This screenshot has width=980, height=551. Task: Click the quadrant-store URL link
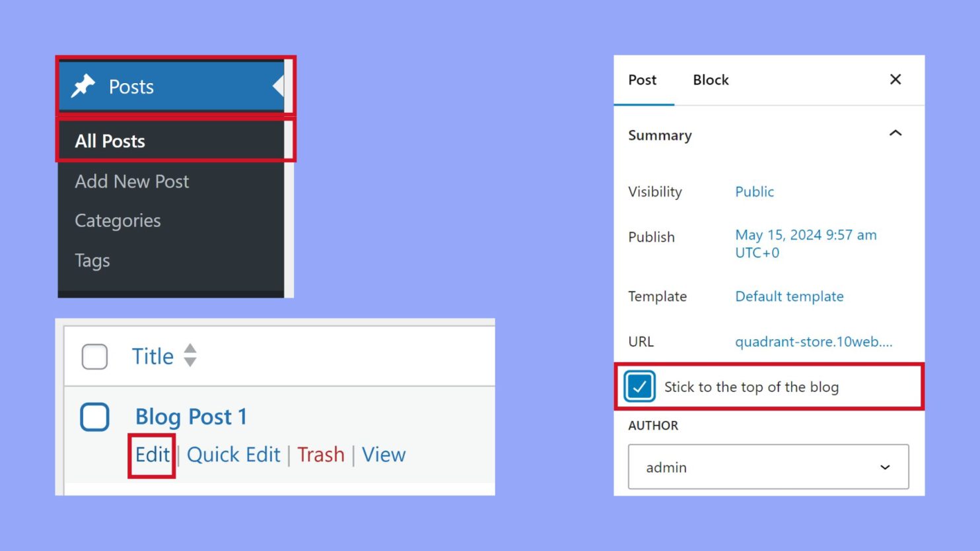tap(814, 342)
